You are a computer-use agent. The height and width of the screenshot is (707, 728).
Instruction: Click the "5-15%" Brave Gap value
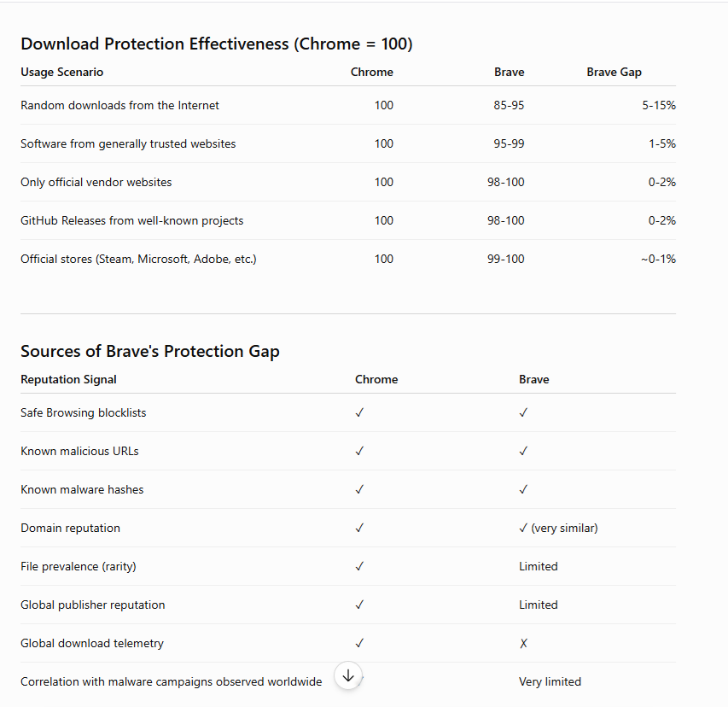point(659,105)
